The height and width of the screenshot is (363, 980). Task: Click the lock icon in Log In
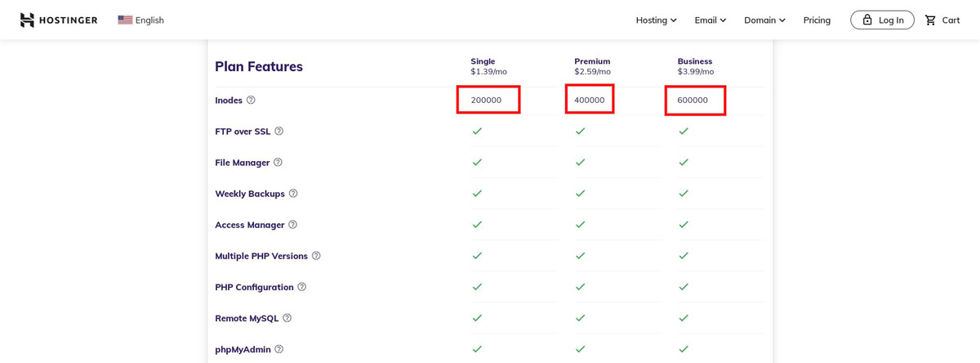pos(867,20)
